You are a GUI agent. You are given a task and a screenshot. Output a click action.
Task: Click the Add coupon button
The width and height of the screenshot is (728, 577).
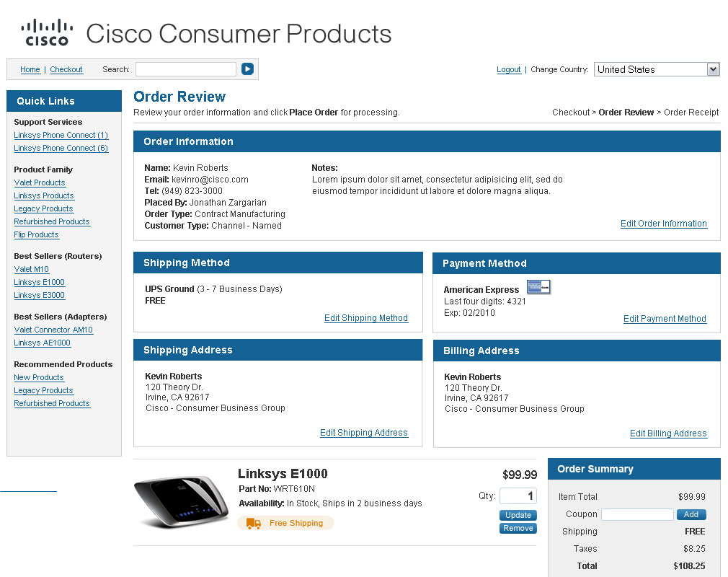point(691,515)
